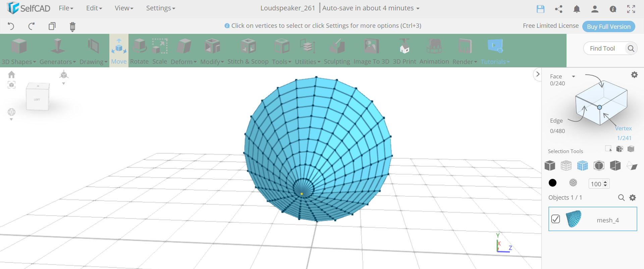
Task: Click the Loudspeaker_261 project name
Action: (x=287, y=8)
